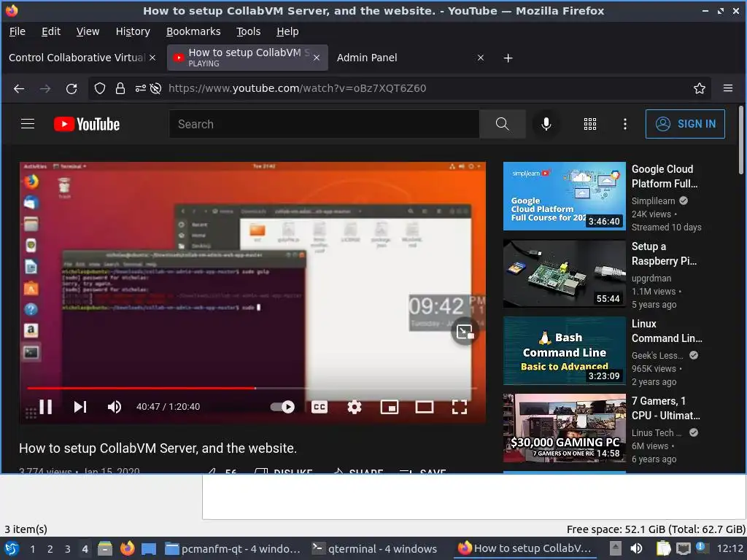Viewport: 747px width, 560px height.
Task: Open the View menu
Action: (88, 31)
